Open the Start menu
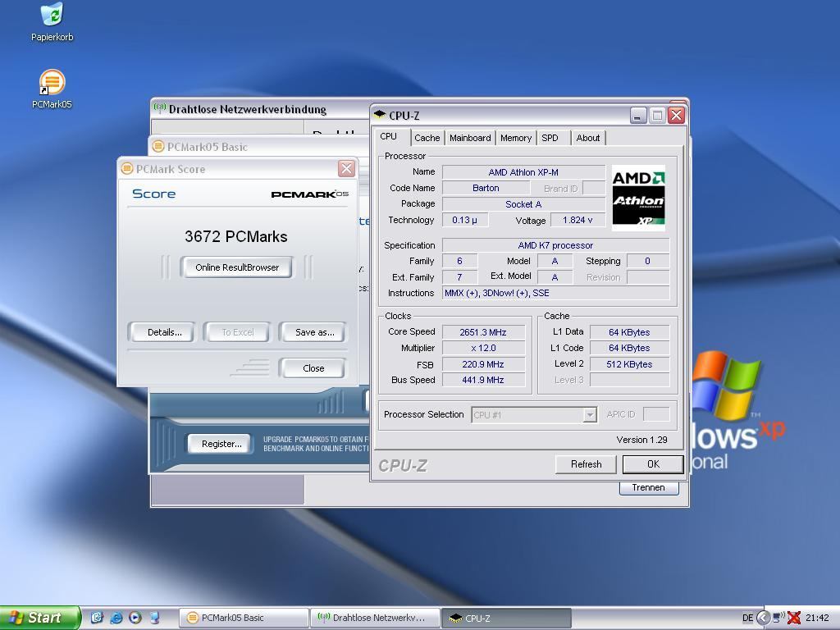 tap(39, 618)
